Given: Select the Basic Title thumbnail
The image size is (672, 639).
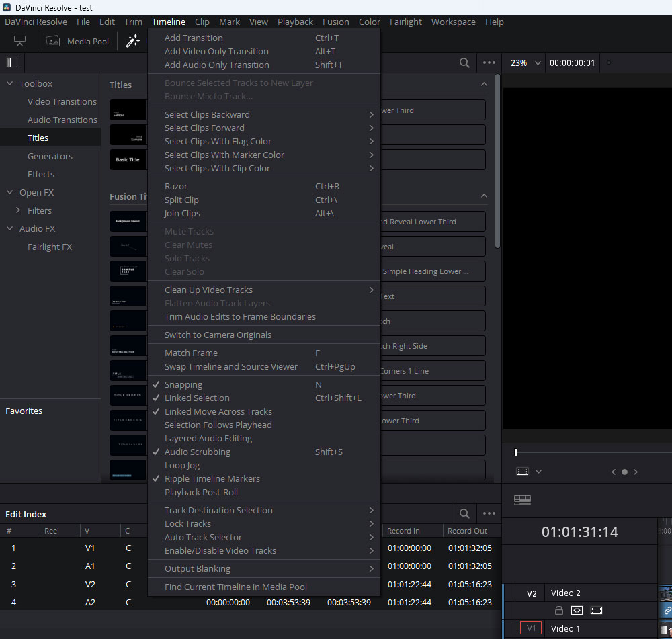Looking at the screenshot, I should tap(128, 159).
